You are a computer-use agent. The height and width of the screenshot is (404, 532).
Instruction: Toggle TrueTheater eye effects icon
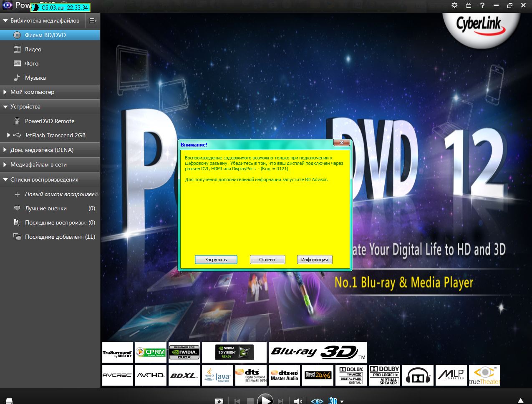(x=317, y=401)
